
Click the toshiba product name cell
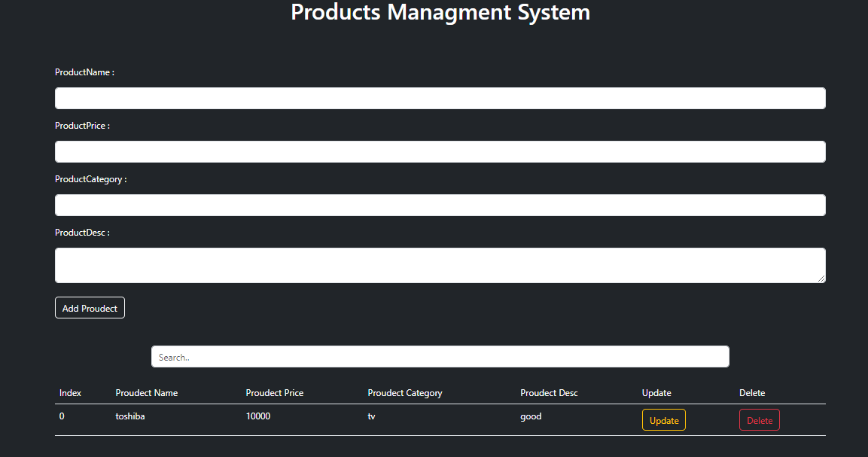point(130,416)
